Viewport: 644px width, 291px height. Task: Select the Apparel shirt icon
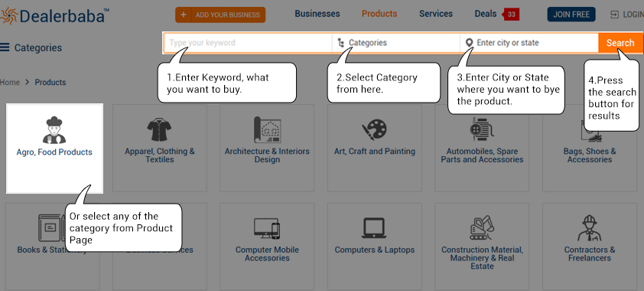159,129
